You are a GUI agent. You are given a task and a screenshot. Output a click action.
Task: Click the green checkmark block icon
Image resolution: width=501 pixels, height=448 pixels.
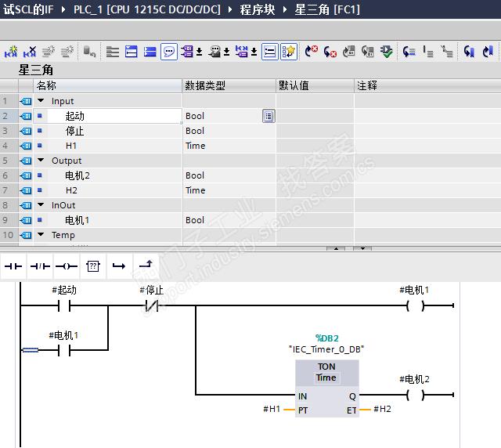pos(386,51)
